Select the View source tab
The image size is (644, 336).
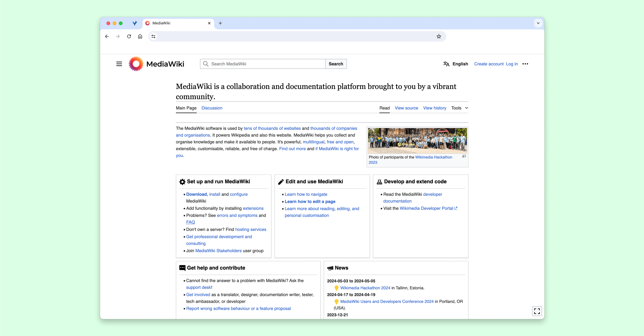(x=406, y=108)
